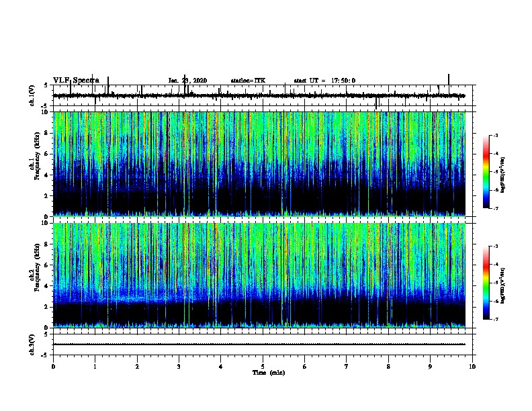This screenshot has height=411, width=532.
Task: Click the time axis tick label "4"
Action: pos(221,367)
